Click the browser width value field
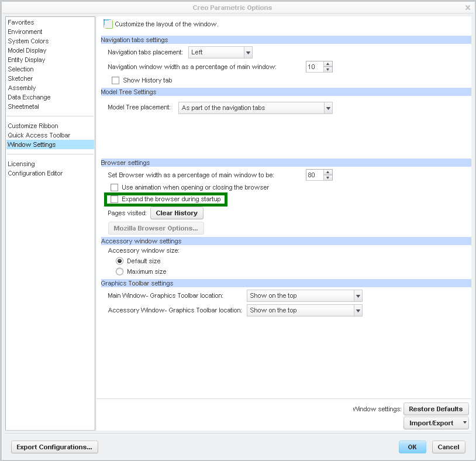 (x=315, y=175)
